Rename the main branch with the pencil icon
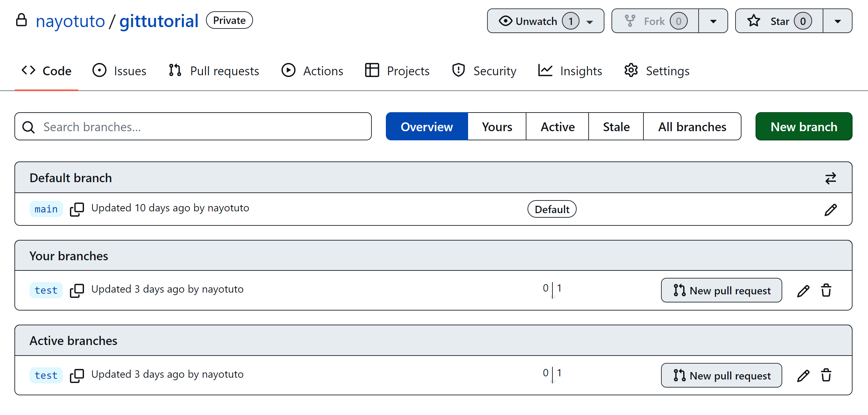This screenshot has height=415, width=868. coord(830,210)
